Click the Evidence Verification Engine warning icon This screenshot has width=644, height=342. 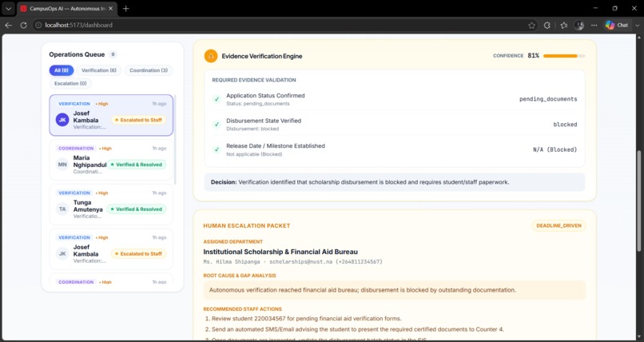point(211,56)
